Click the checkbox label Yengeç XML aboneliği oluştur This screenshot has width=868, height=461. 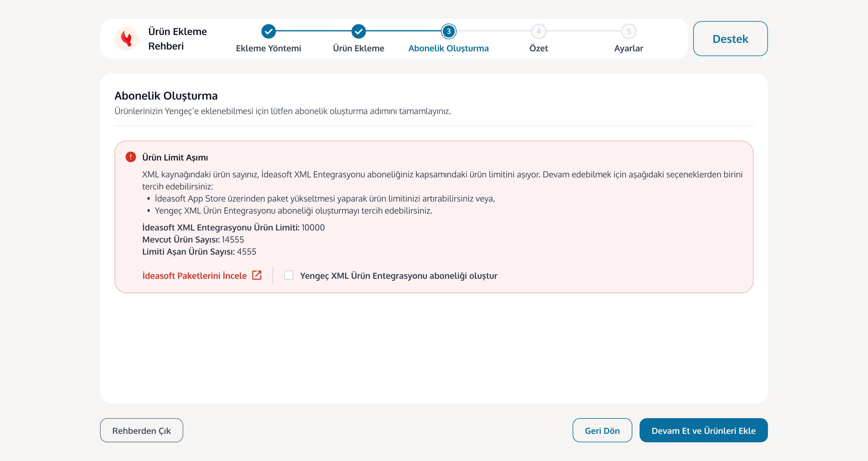399,275
